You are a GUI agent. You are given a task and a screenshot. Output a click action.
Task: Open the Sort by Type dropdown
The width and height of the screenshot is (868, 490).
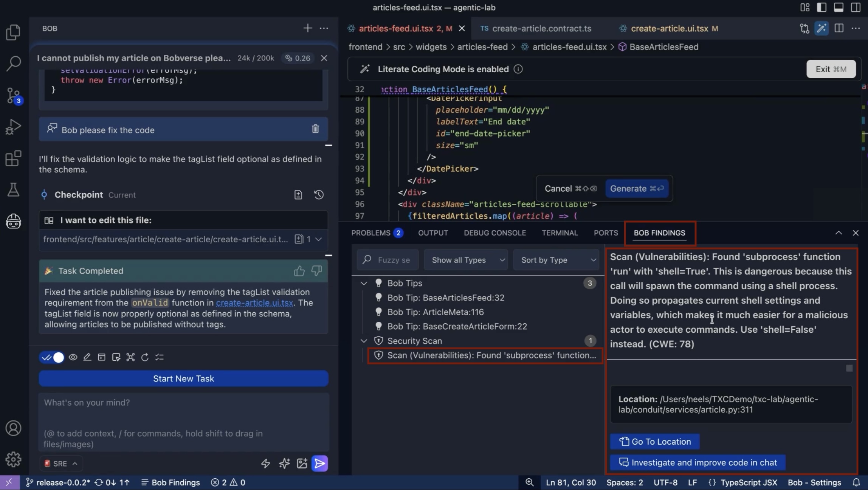point(556,260)
